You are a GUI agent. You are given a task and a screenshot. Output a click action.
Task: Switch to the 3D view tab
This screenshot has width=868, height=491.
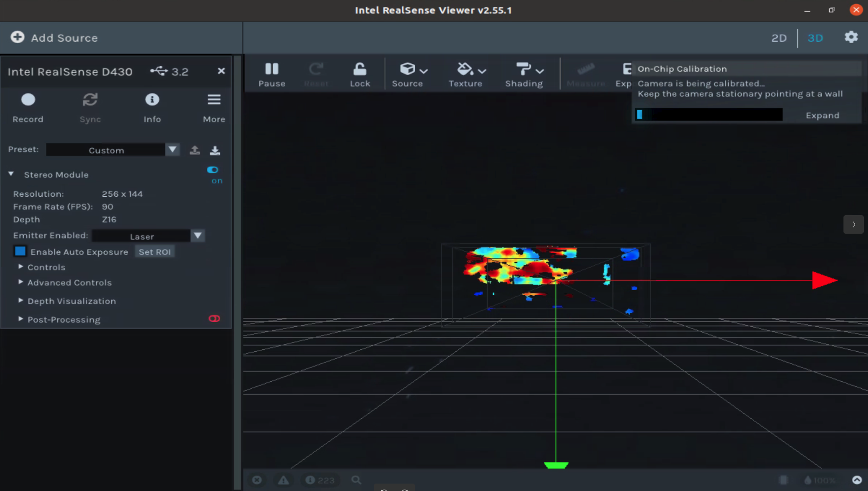click(815, 38)
